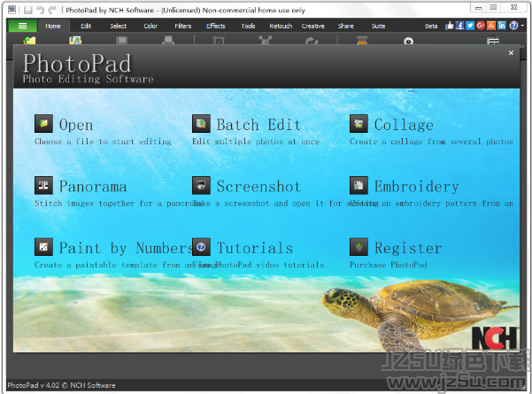
Task: Switch to the Share tab
Action: (346, 27)
